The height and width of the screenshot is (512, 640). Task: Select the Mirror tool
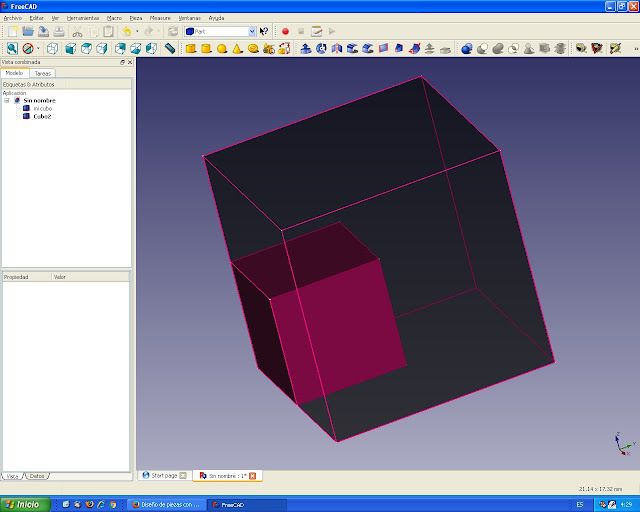(337, 49)
